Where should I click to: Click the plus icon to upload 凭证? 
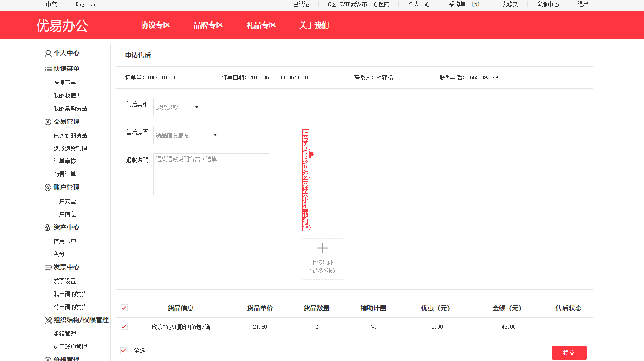[322, 248]
